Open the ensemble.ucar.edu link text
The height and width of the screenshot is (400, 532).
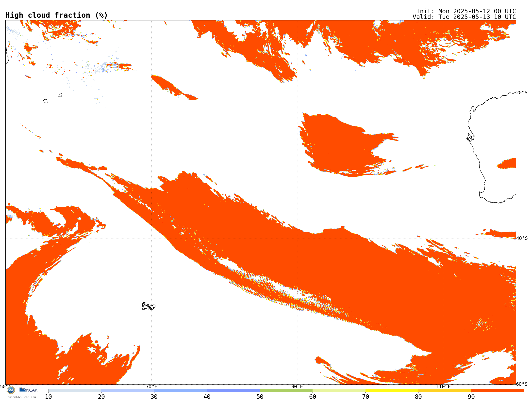[x=22, y=397]
